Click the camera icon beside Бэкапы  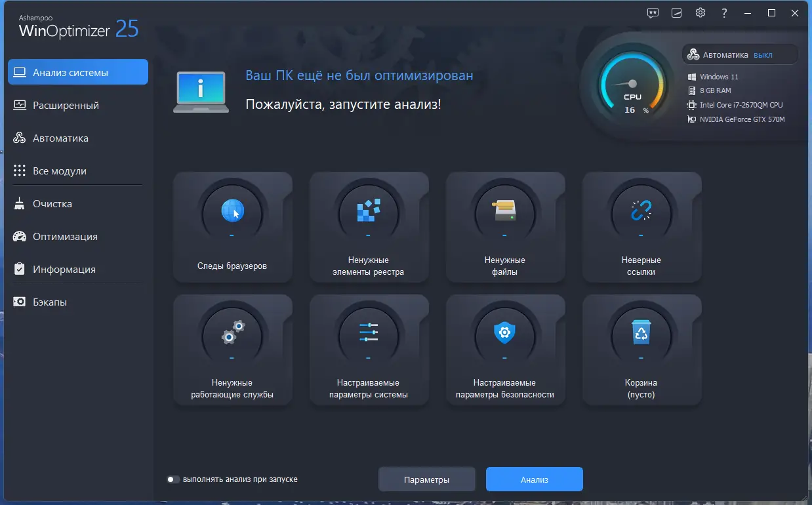20,302
